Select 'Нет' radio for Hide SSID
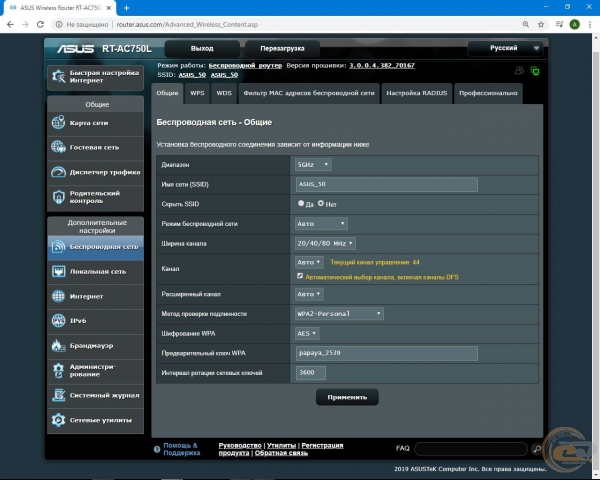This screenshot has height=480, width=600. coord(321,203)
